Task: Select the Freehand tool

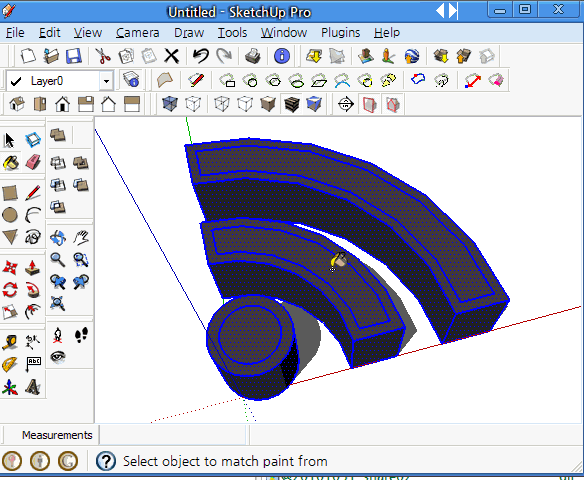Action: pyautogui.click(x=33, y=237)
